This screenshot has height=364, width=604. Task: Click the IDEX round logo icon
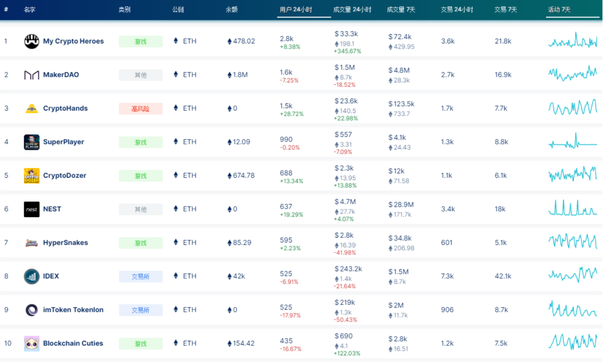(x=32, y=277)
